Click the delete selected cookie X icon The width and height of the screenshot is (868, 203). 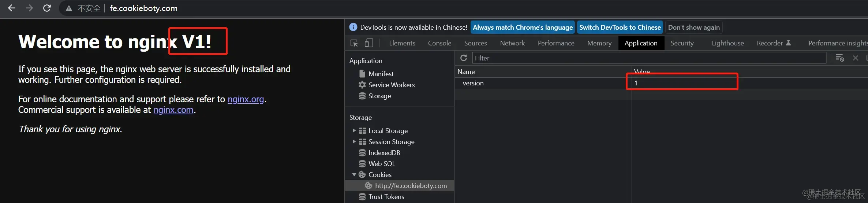pyautogui.click(x=856, y=58)
